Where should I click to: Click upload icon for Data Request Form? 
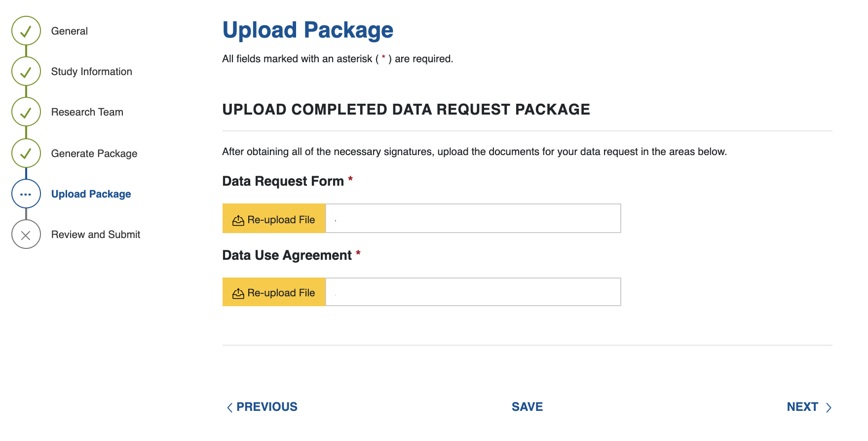pyautogui.click(x=238, y=220)
